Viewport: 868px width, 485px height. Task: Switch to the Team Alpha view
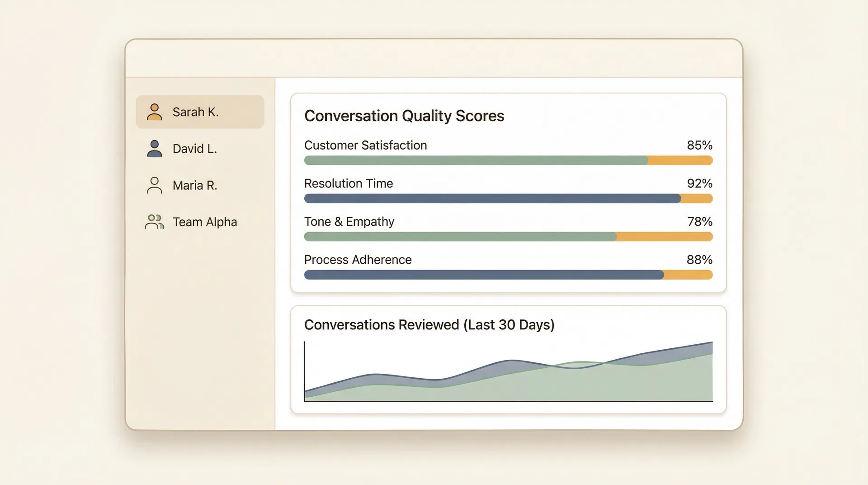[x=204, y=222]
